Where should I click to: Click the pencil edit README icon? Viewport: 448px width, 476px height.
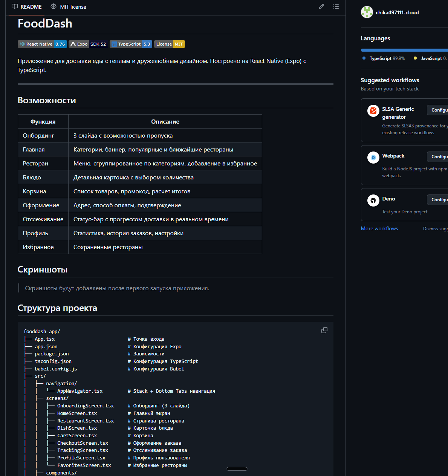(321, 6)
